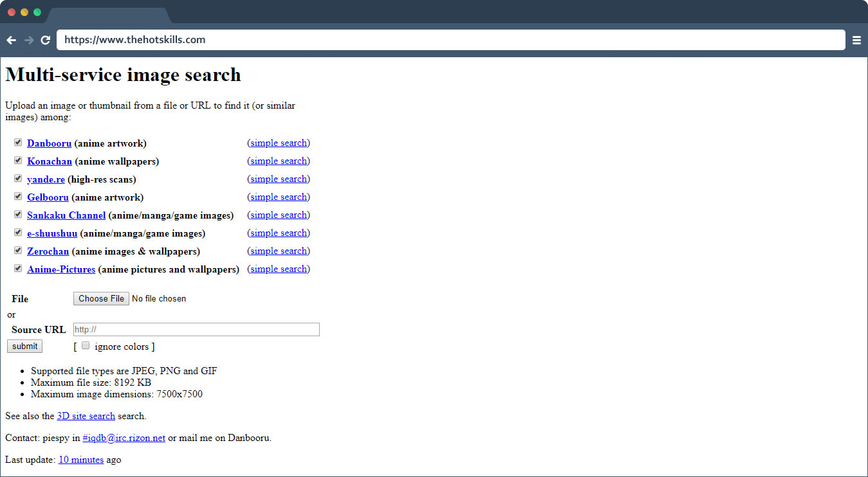Open simple search for Danbooru
Screen dimensions: 868x477
coord(279,143)
